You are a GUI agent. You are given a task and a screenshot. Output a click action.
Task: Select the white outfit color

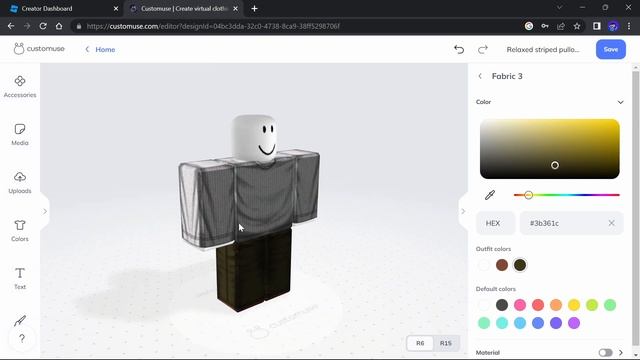484,265
